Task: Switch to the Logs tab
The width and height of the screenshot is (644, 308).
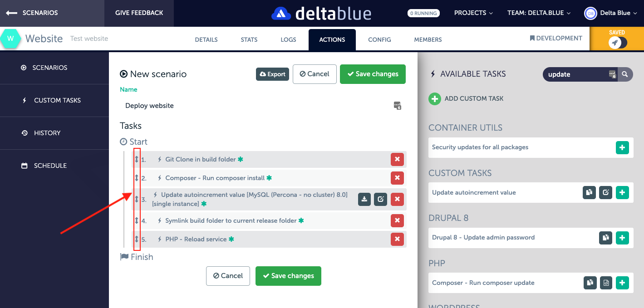Action: click(x=288, y=39)
